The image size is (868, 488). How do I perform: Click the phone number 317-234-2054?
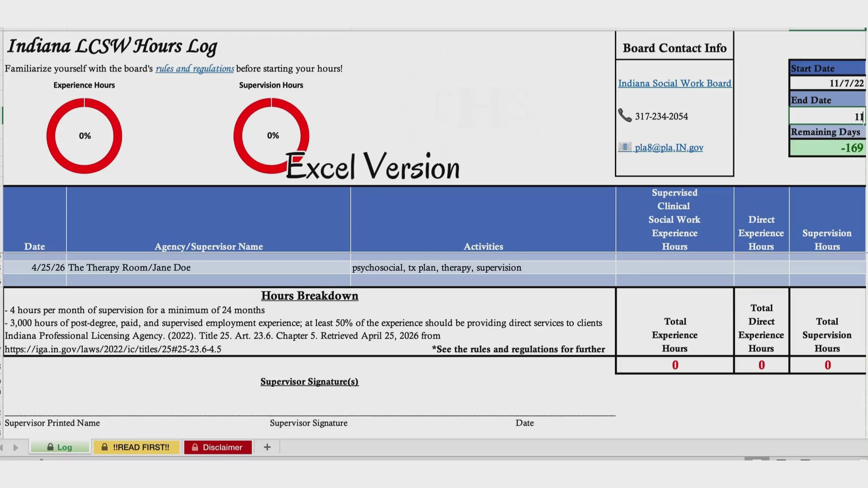click(x=661, y=116)
